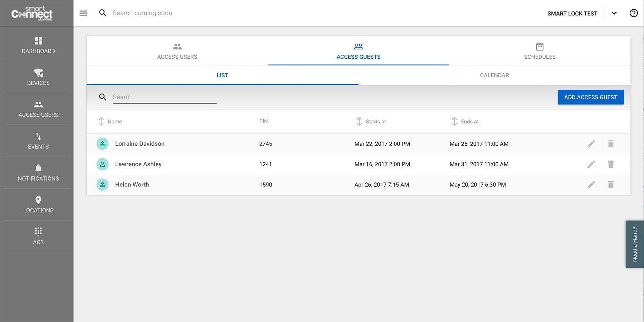Click the name Helen Worth
This screenshot has width=644, height=322.
(x=132, y=185)
